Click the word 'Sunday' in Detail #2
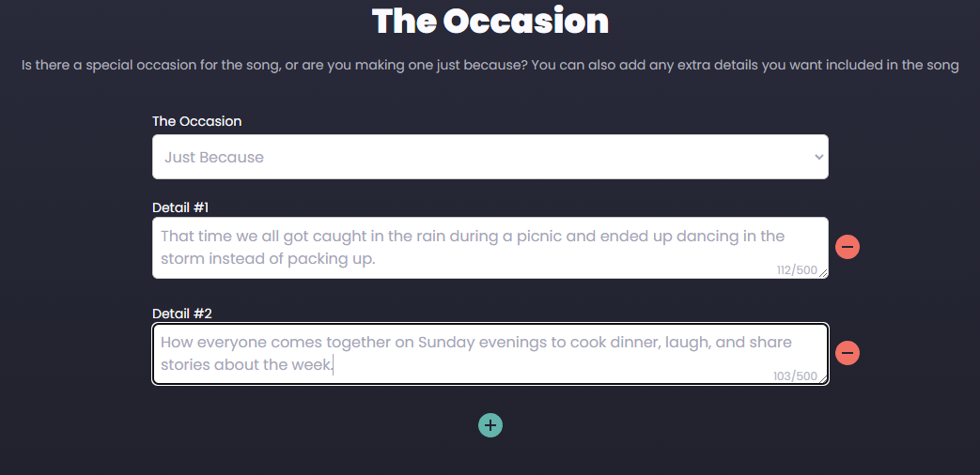Screen dimensions: 980x475 tap(445, 343)
